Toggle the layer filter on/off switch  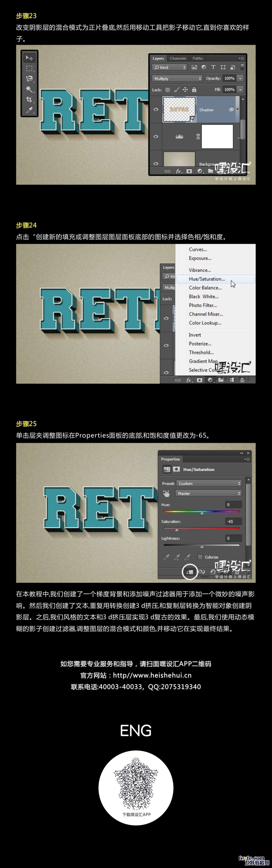coord(242,67)
